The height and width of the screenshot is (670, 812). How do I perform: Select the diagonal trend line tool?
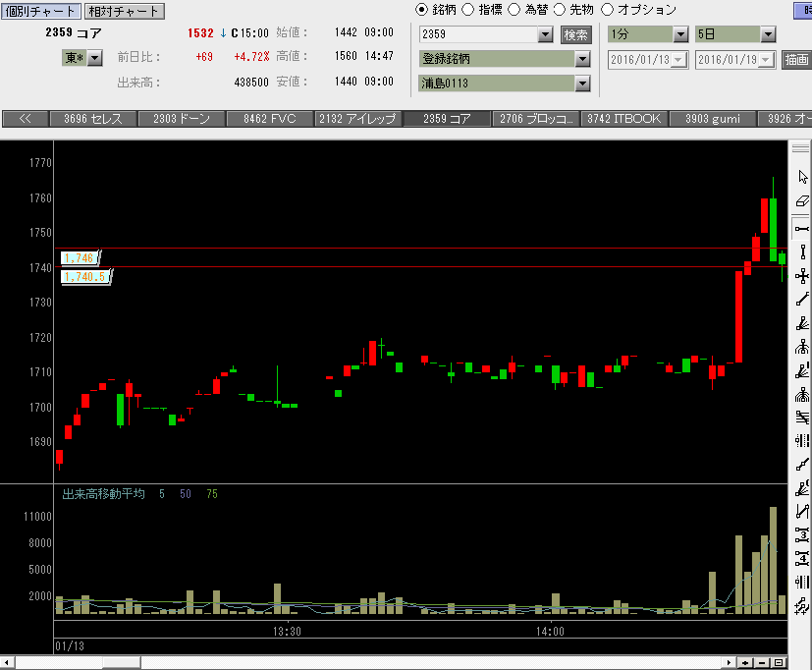click(802, 300)
